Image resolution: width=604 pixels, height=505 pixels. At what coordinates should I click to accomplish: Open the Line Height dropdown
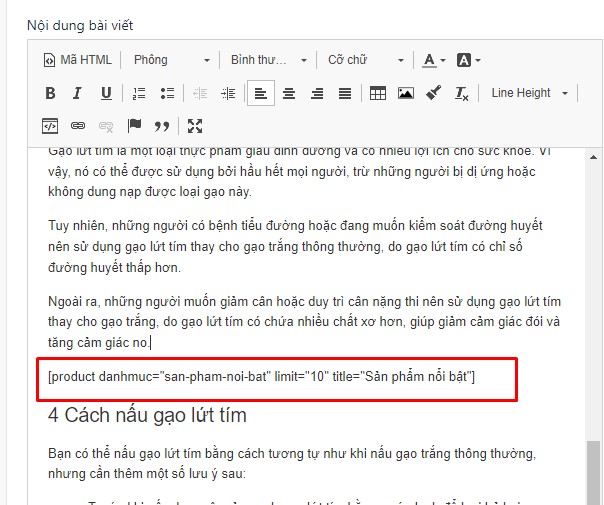529,93
